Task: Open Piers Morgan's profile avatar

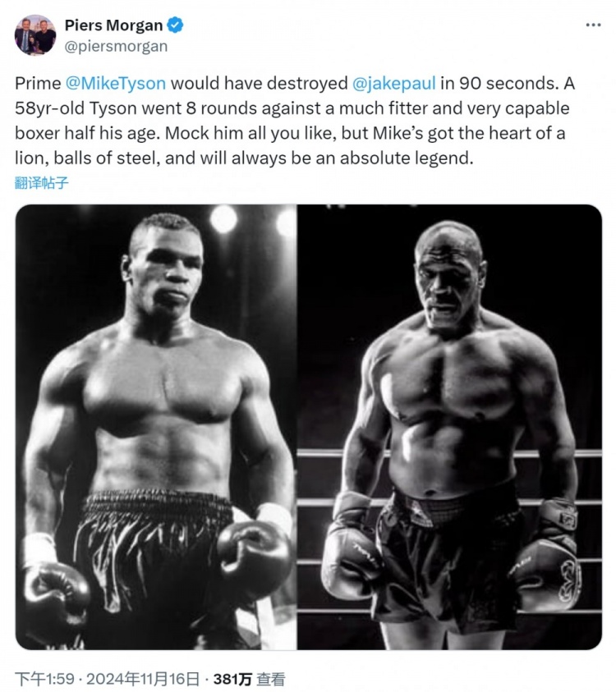Action: [x=35, y=34]
